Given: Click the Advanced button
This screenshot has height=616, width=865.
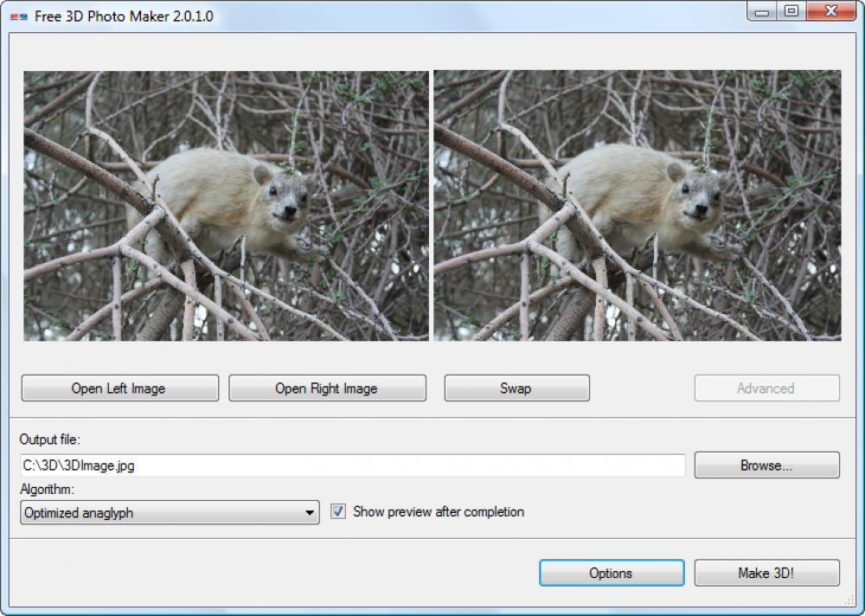Looking at the screenshot, I should (x=766, y=388).
